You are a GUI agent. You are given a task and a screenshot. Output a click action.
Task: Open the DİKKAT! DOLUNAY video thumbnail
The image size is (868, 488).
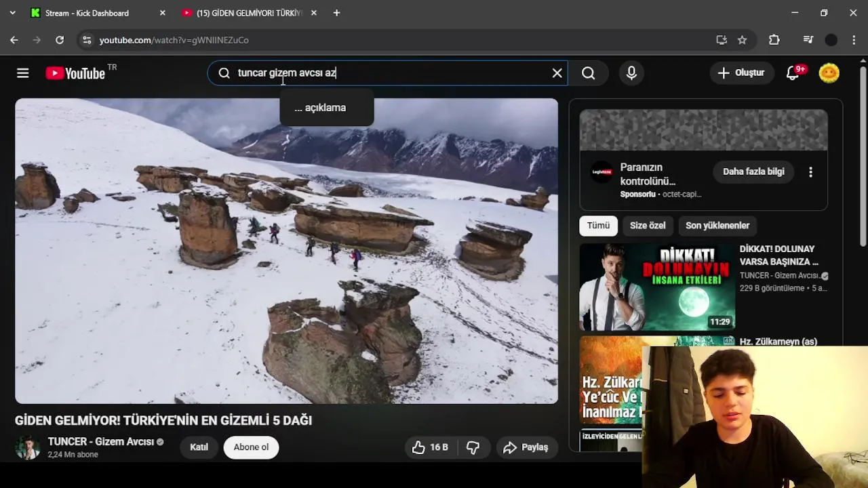coord(657,287)
